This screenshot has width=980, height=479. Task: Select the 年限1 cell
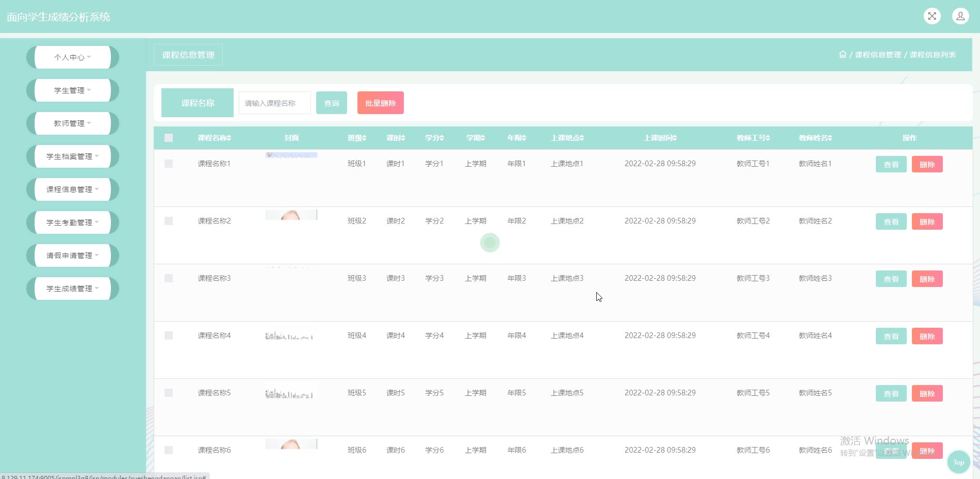click(517, 164)
